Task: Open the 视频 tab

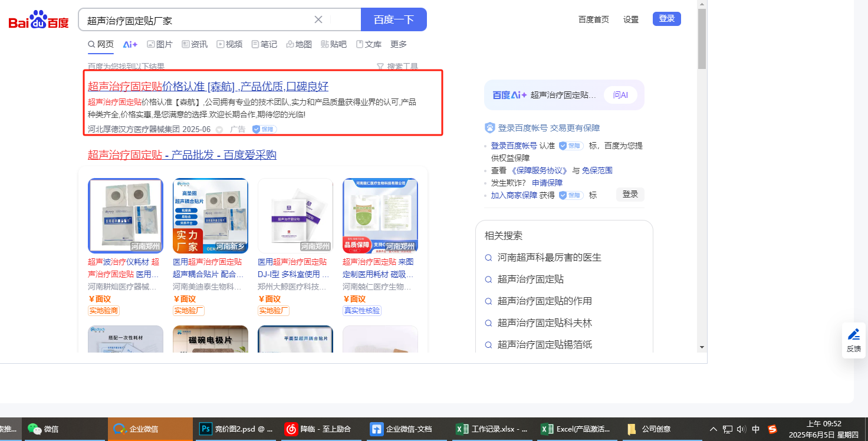Action: 229,44
